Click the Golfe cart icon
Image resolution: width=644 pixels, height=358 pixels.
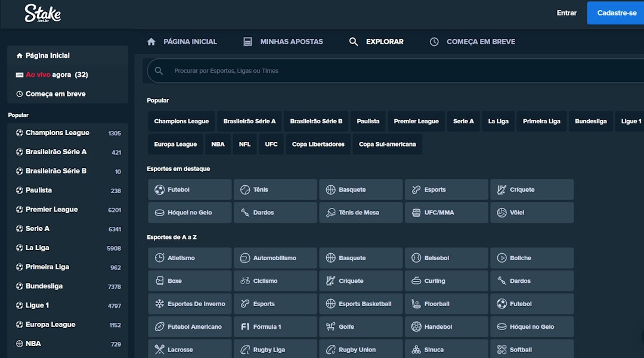tap(330, 327)
